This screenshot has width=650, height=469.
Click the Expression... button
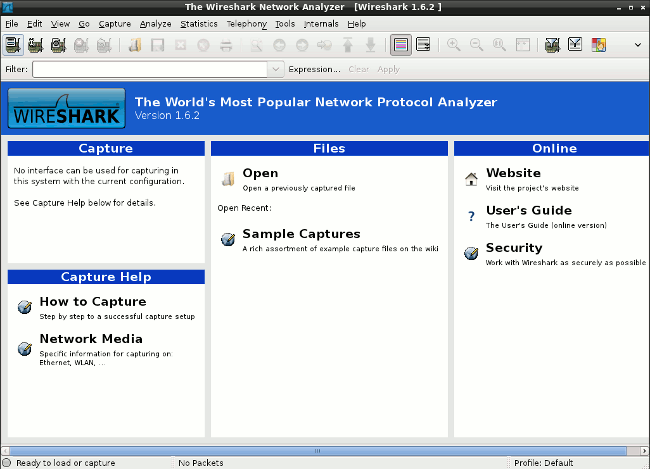[314, 69]
